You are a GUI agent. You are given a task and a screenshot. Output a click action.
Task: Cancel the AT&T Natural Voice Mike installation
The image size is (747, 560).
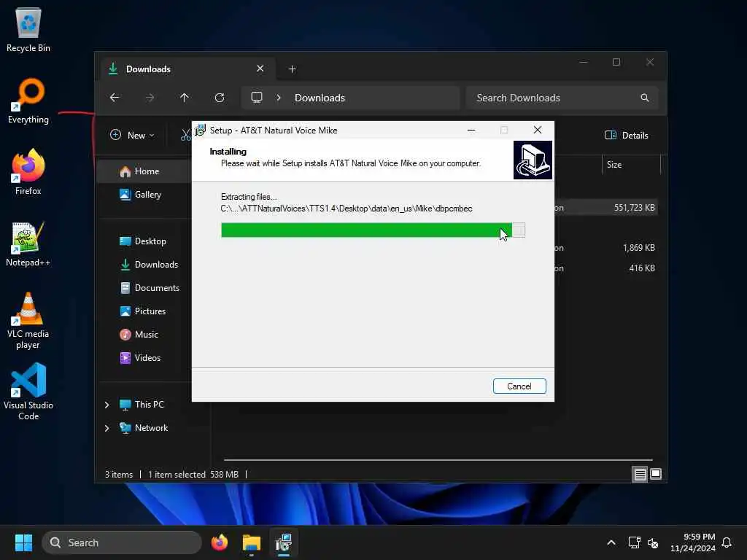[x=519, y=386]
